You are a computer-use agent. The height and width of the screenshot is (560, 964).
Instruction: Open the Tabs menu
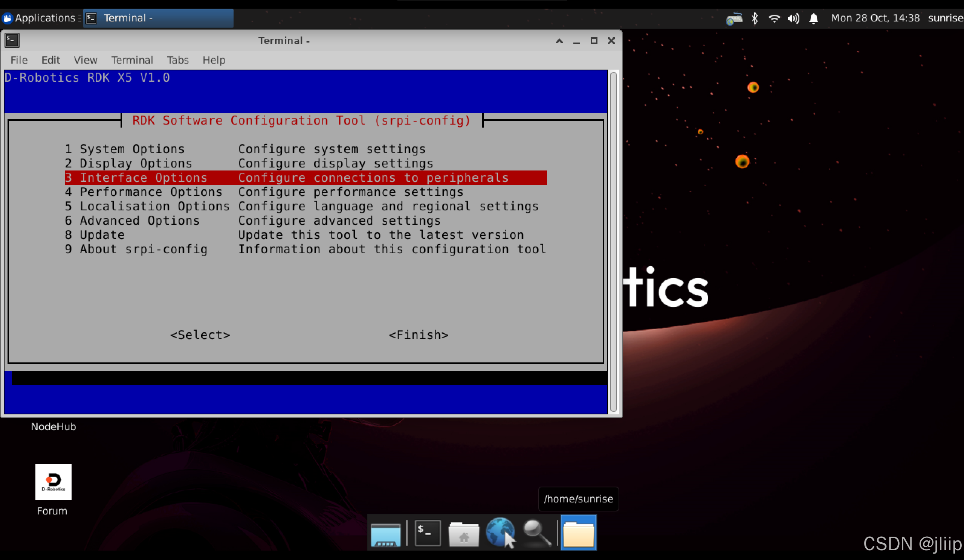pyautogui.click(x=177, y=60)
